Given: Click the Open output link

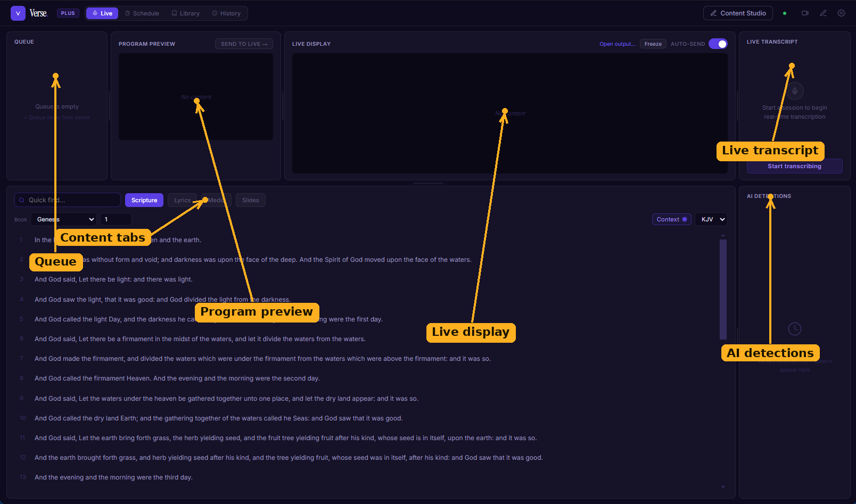Looking at the screenshot, I should click(x=618, y=44).
